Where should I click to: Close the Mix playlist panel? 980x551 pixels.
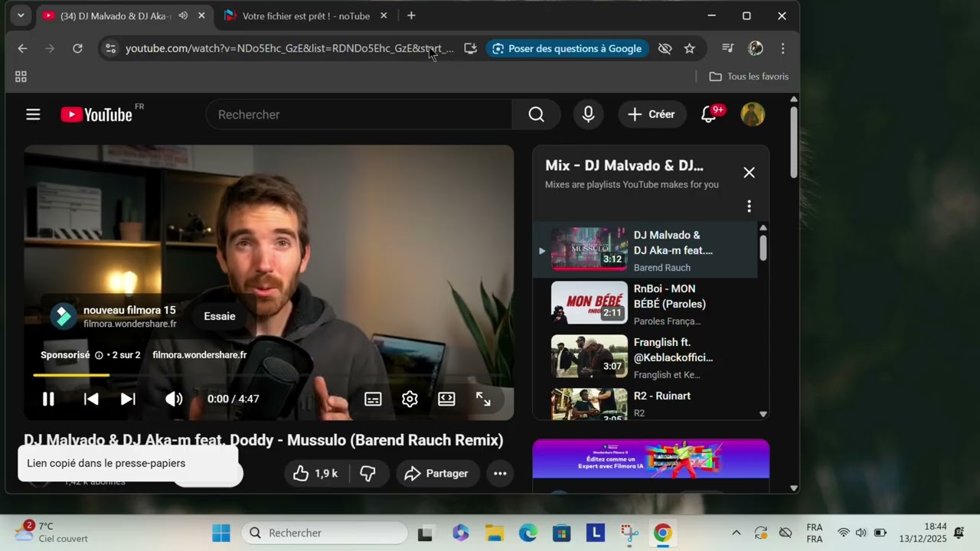pyautogui.click(x=749, y=172)
